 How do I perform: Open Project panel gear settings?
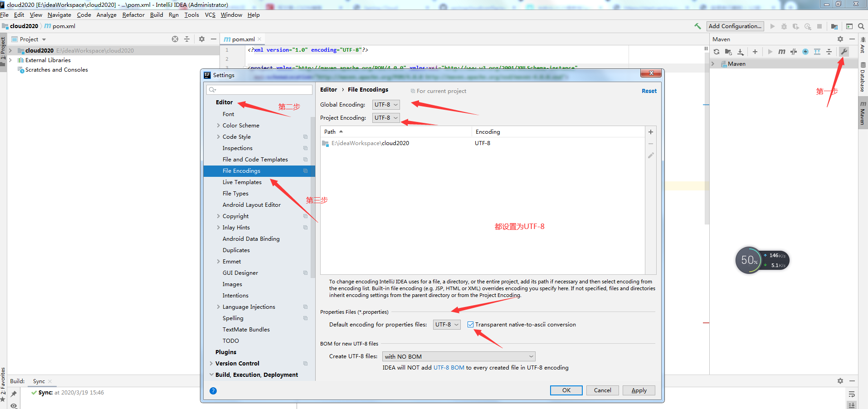pyautogui.click(x=202, y=39)
